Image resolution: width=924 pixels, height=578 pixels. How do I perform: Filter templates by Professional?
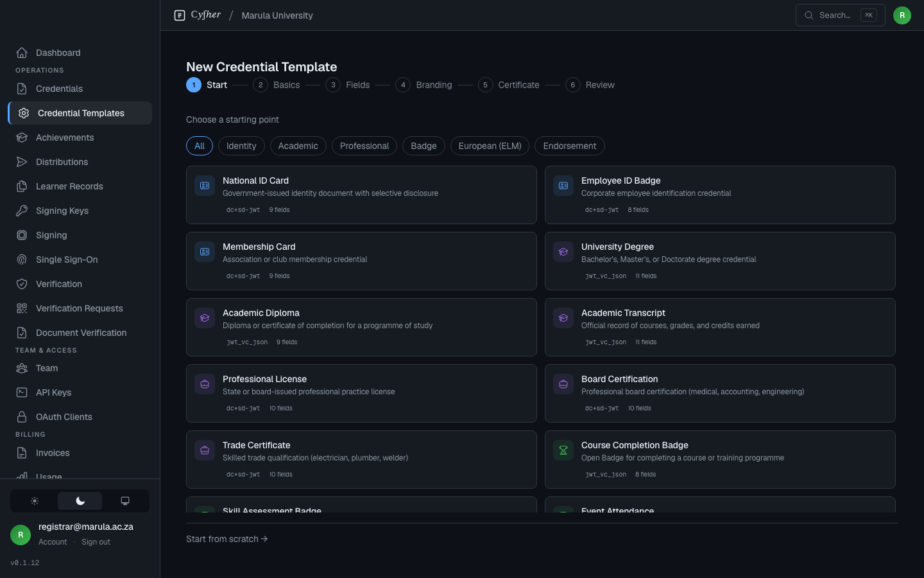pyautogui.click(x=364, y=146)
